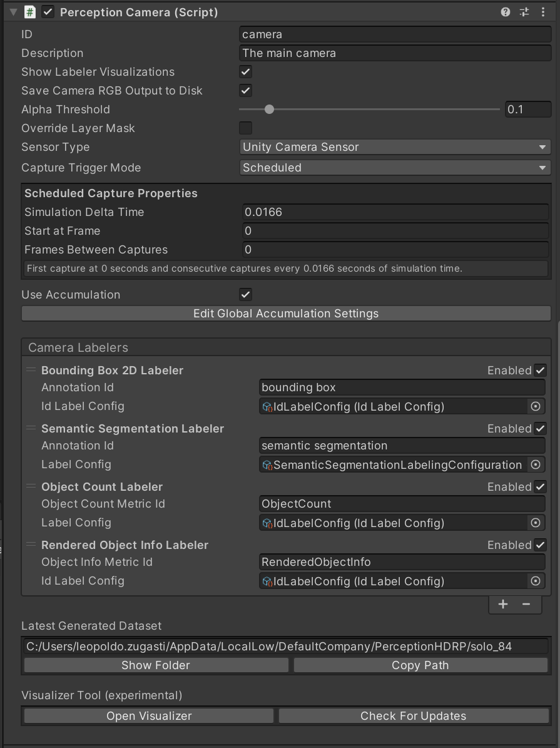Viewport: 560px width, 748px height.
Task: Remove selected labeler with minus button
Action: point(526,604)
